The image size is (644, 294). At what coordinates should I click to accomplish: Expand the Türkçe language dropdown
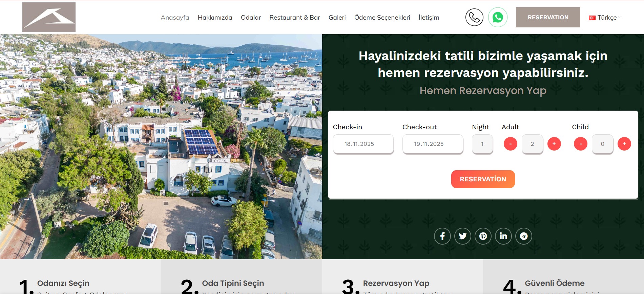[605, 18]
